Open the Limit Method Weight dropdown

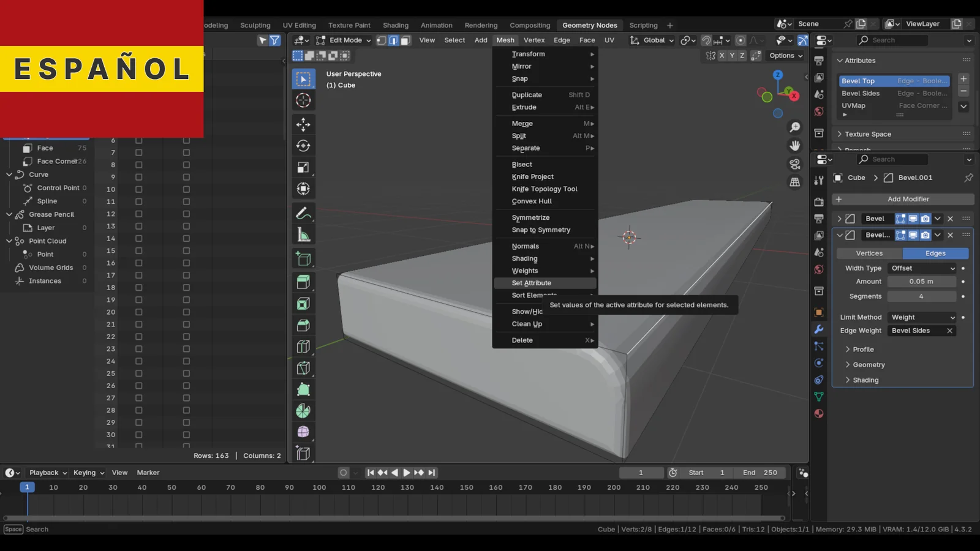pyautogui.click(x=922, y=317)
